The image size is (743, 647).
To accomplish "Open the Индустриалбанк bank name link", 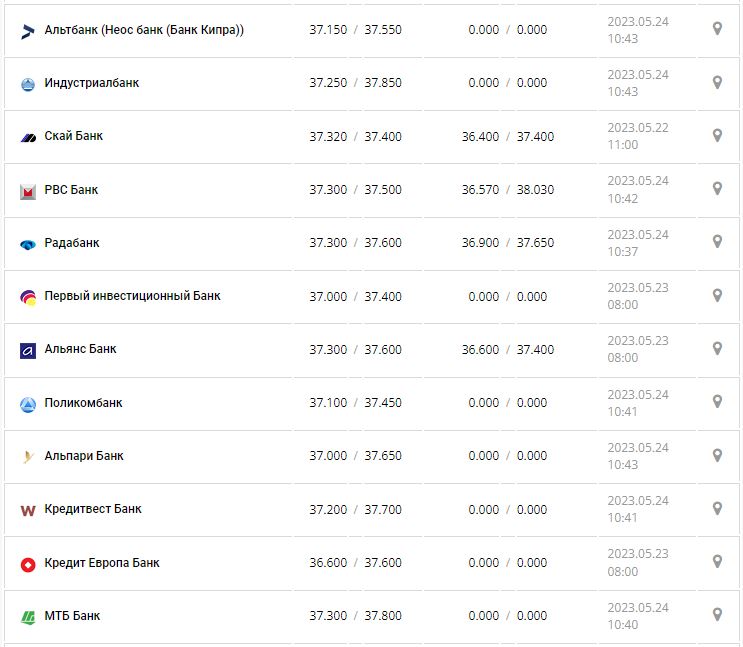I will 92,83.
